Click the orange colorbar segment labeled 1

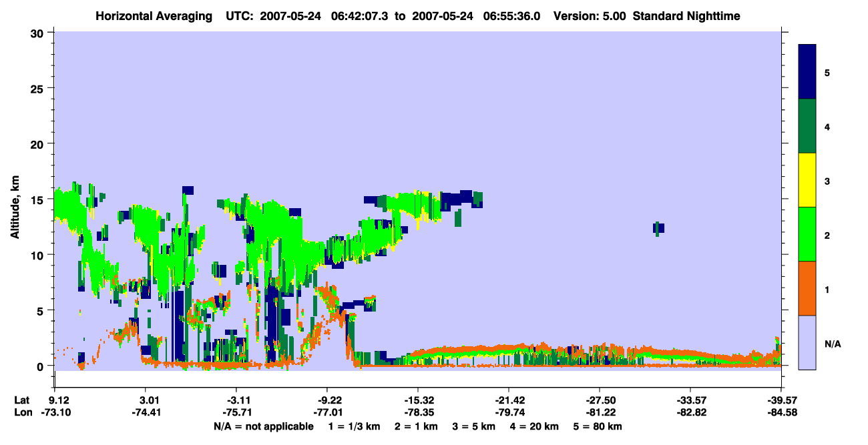[x=807, y=288]
